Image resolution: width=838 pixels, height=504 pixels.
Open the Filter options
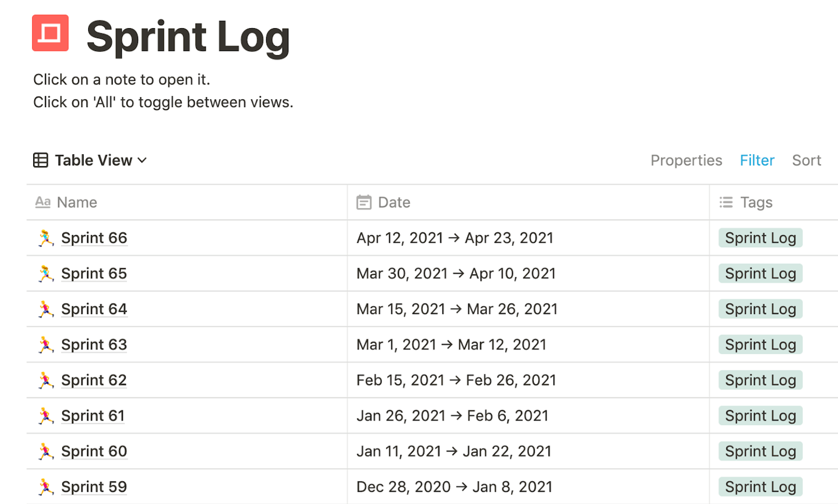pyautogui.click(x=757, y=160)
